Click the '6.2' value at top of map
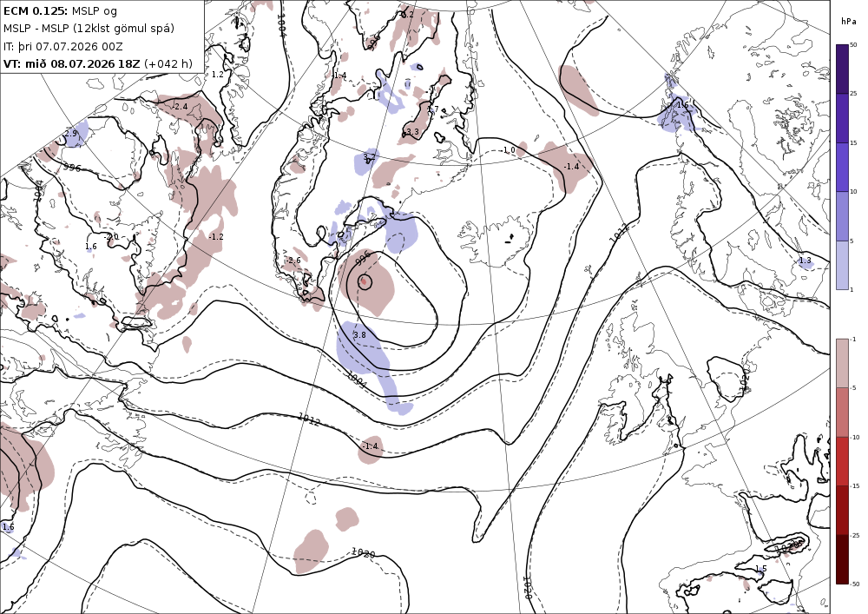 tap(407, 15)
